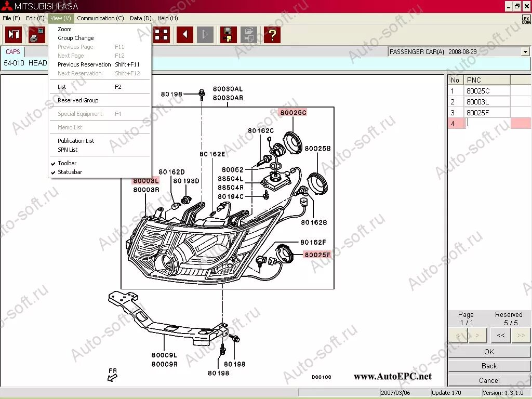
Task: Click the Version: 1.3.1.0 status bar entry
Action: pyautogui.click(x=503, y=393)
